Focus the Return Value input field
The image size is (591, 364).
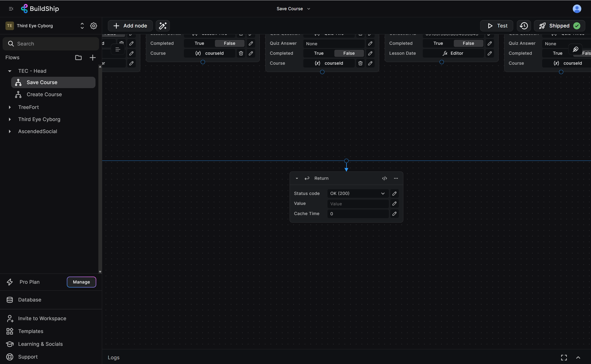pos(358,204)
